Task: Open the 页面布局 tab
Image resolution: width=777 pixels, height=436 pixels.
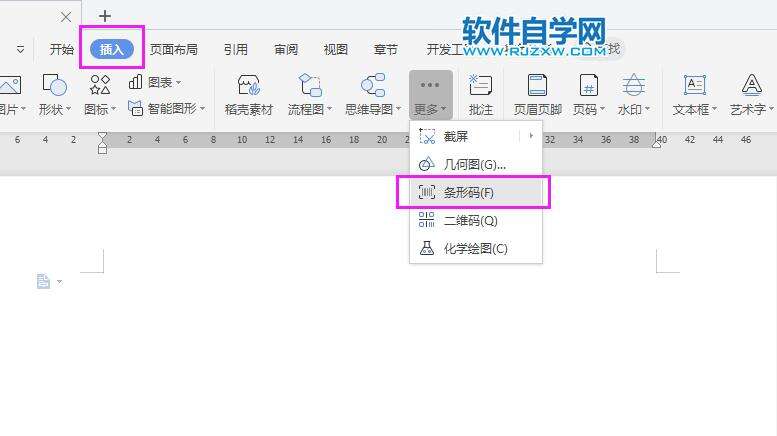Action: click(173, 49)
